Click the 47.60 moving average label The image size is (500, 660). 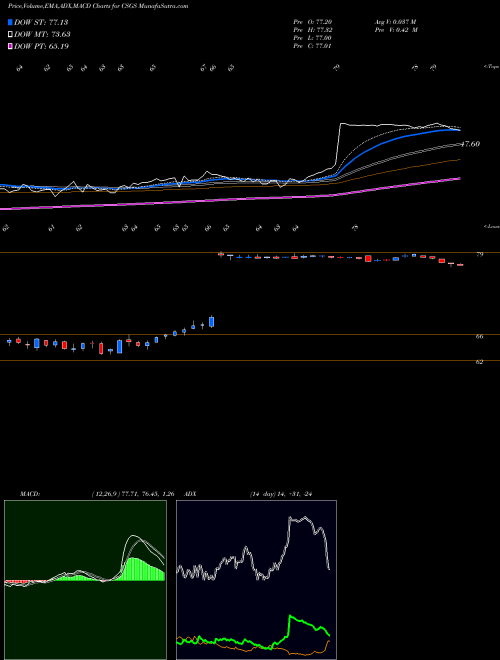470,144
